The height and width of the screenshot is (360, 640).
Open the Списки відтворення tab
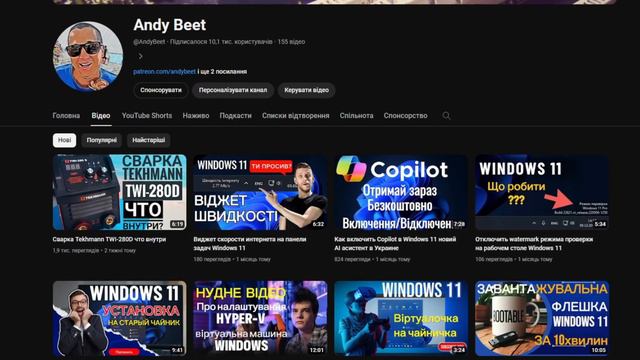coord(296,116)
